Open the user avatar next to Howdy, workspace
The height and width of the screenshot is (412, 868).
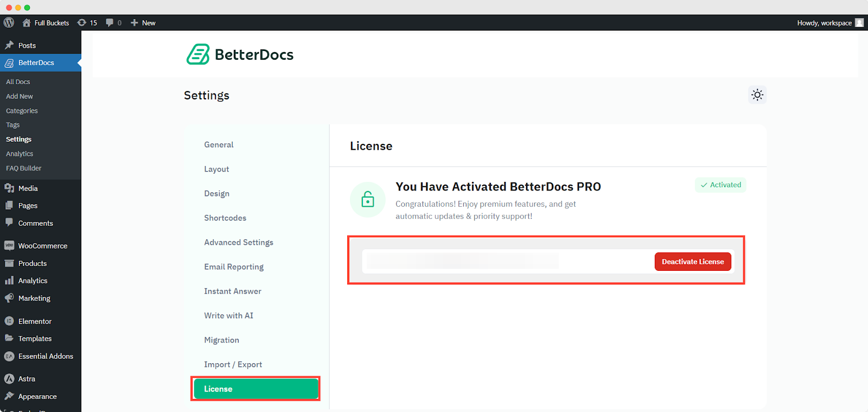click(x=859, y=23)
